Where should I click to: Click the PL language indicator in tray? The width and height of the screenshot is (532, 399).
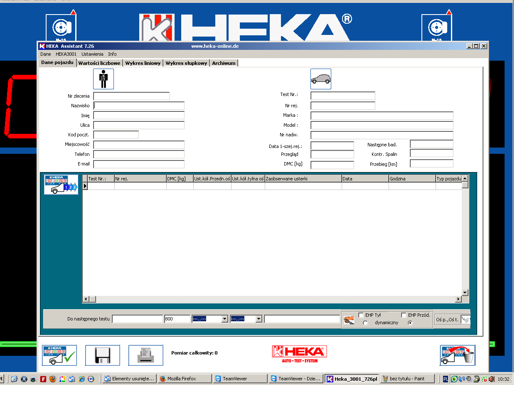tap(446, 379)
